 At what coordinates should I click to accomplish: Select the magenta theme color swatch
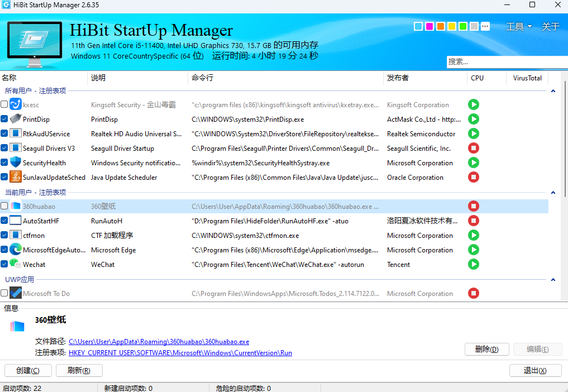pos(429,26)
